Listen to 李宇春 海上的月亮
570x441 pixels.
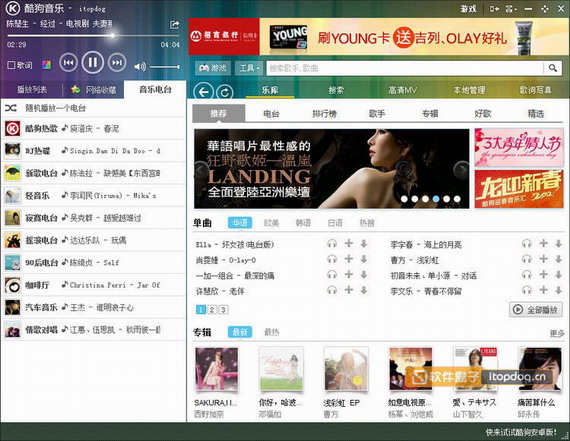(x=527, y=244)
